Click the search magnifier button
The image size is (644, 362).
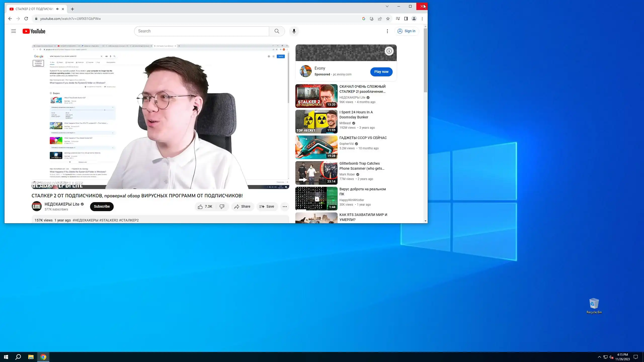click(277, 31)
